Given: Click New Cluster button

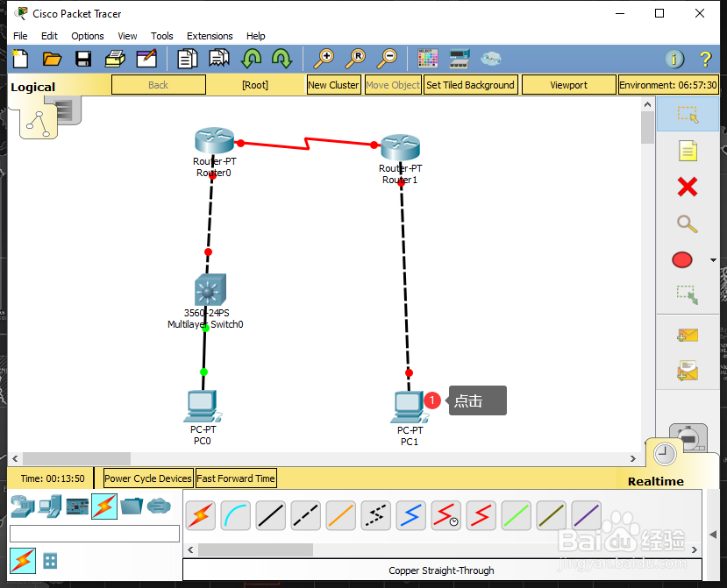Looking at the screenshot, I should point(333,85).
